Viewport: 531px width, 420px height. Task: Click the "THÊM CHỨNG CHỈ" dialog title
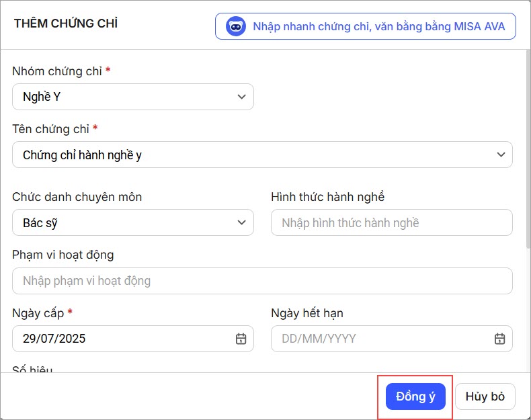click(x=65, y=24)
